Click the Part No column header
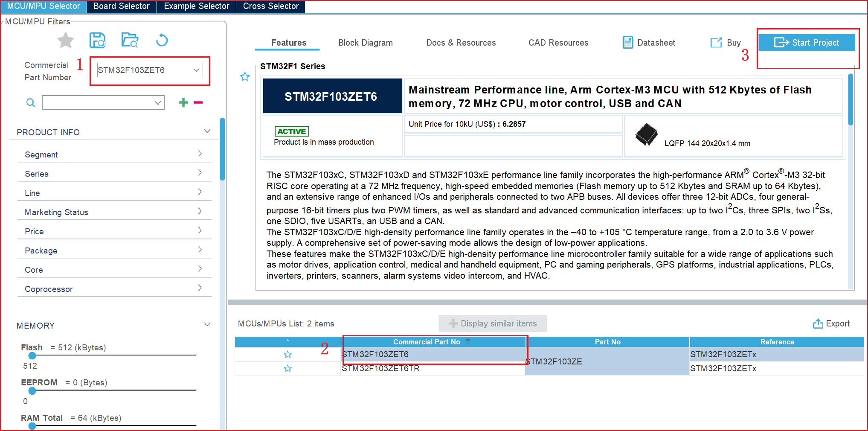The width and height of the screenshot is (868, 431). click(x=607, y=342)
